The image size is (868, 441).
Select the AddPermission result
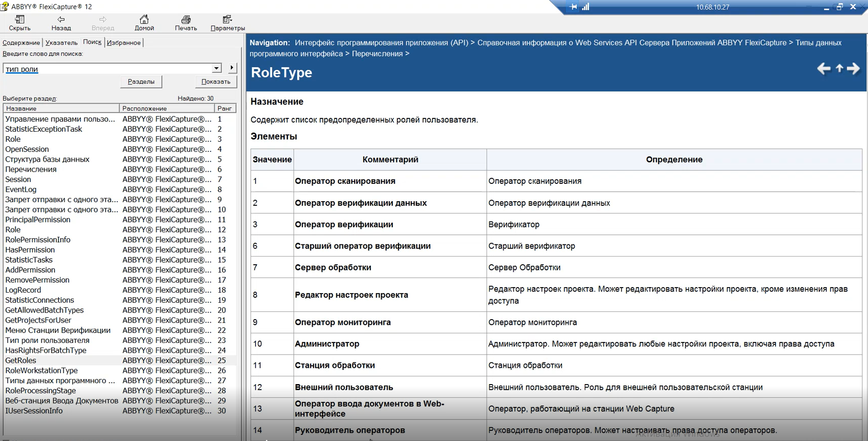pos(30,270)
